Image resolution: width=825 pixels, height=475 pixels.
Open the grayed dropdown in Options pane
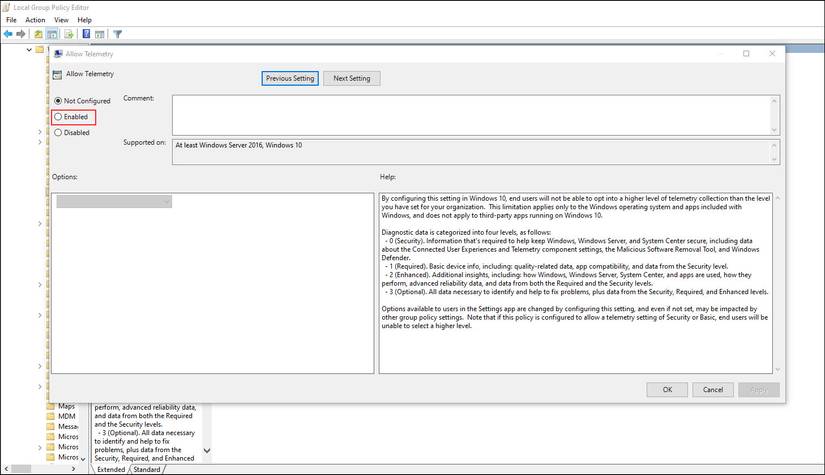tap(114, 201)
